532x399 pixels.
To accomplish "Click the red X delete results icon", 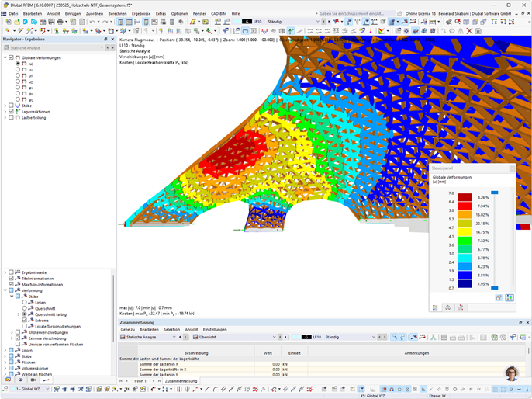I will 469,31.
